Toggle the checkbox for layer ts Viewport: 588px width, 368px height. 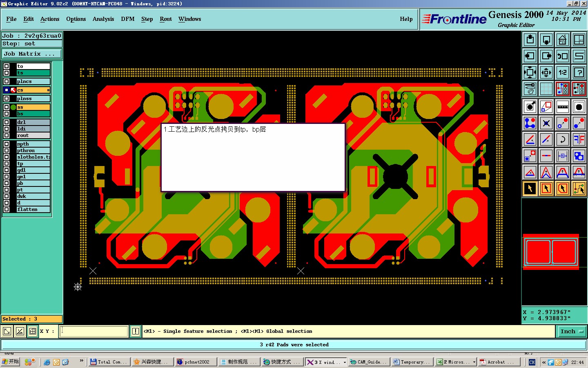pos(7,73)
